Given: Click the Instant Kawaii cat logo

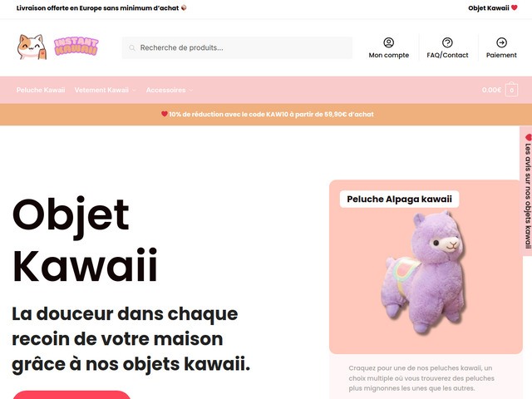Looking at the screenshot, I should (32, 47).
